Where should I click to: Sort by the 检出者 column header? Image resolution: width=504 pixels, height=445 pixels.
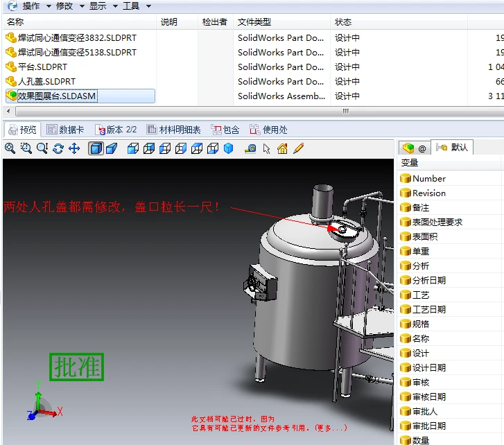tap(216, 22)
